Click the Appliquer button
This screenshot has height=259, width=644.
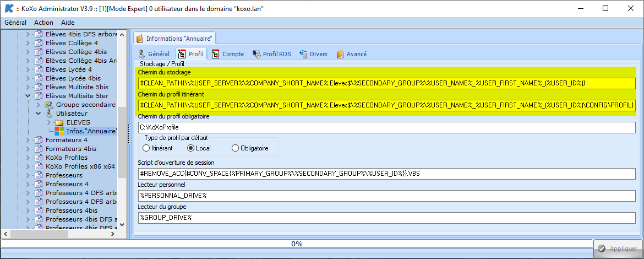coord(618,249)
